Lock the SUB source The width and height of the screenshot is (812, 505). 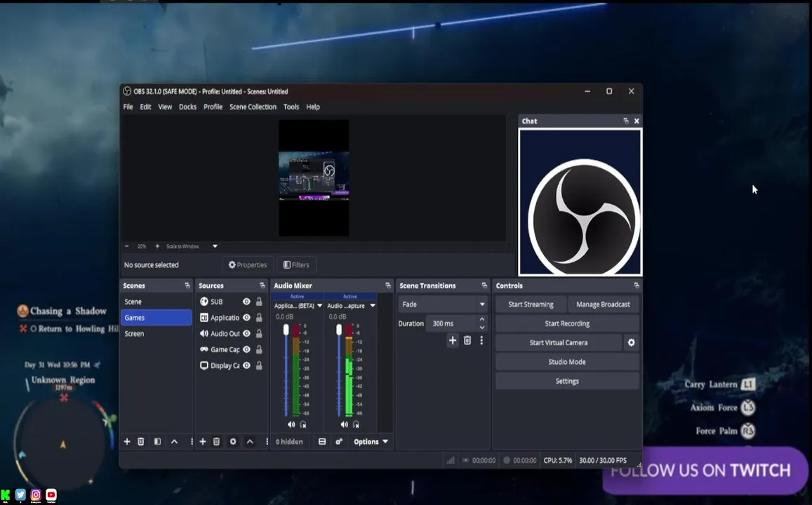coord(259,302)
